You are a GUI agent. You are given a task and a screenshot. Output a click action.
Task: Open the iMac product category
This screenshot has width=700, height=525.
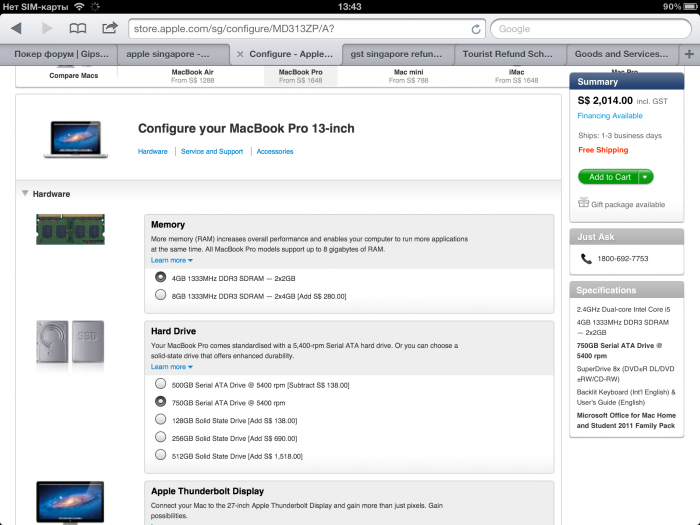pyautogui.click(x=517, y=76)
